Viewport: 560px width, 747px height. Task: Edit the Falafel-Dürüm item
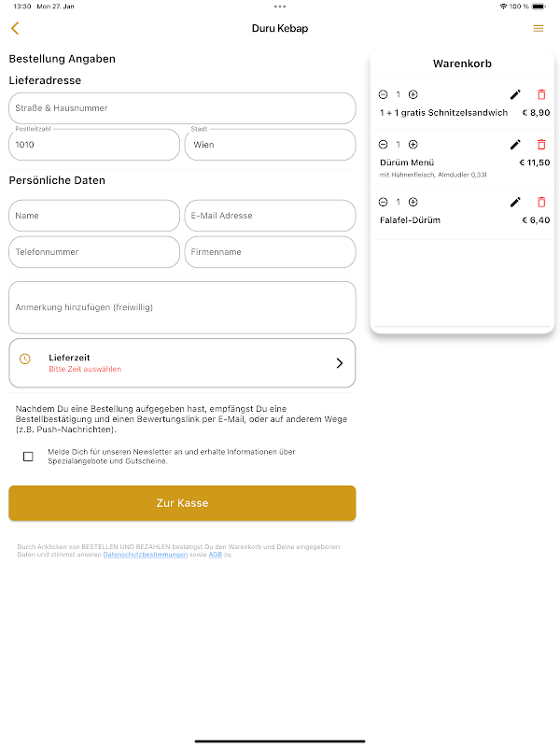click(x=515, y=202)
